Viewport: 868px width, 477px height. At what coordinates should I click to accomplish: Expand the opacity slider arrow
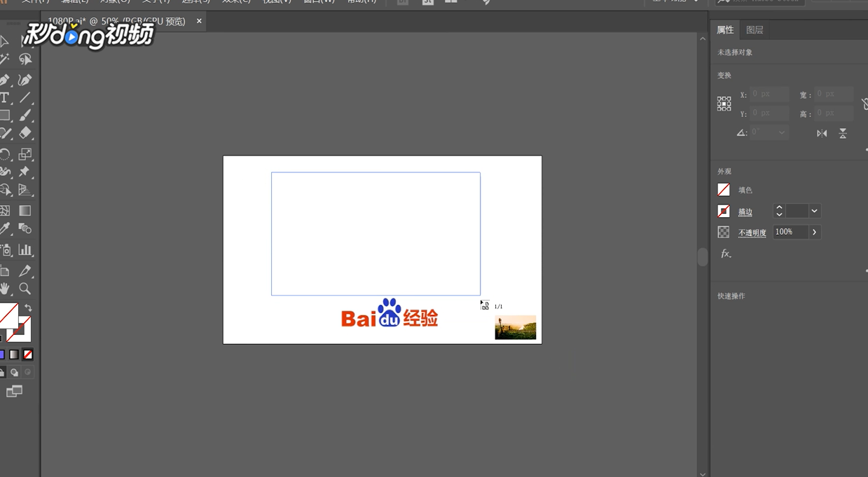coord(814,232)
